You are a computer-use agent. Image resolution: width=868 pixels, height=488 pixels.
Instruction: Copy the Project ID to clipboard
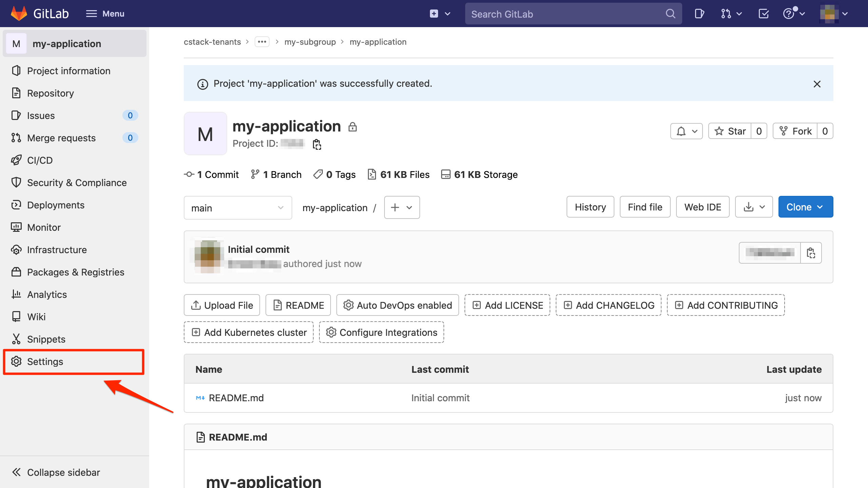tap(317, 144)
